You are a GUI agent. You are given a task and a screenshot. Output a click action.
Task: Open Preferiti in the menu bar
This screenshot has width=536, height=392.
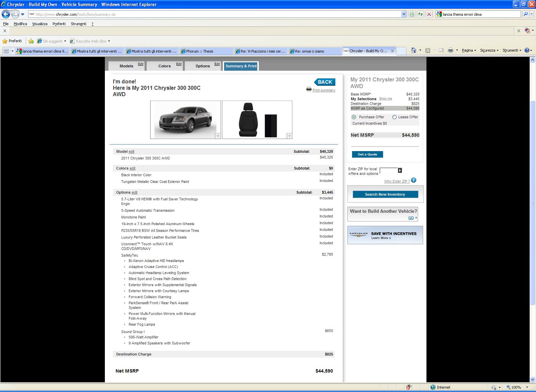(59, 24)
